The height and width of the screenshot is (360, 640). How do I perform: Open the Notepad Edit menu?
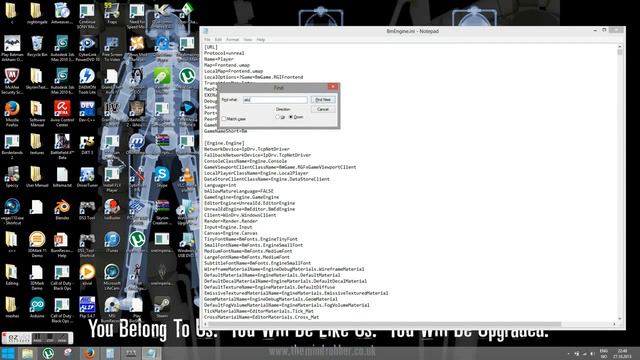[x=218, y=40]
